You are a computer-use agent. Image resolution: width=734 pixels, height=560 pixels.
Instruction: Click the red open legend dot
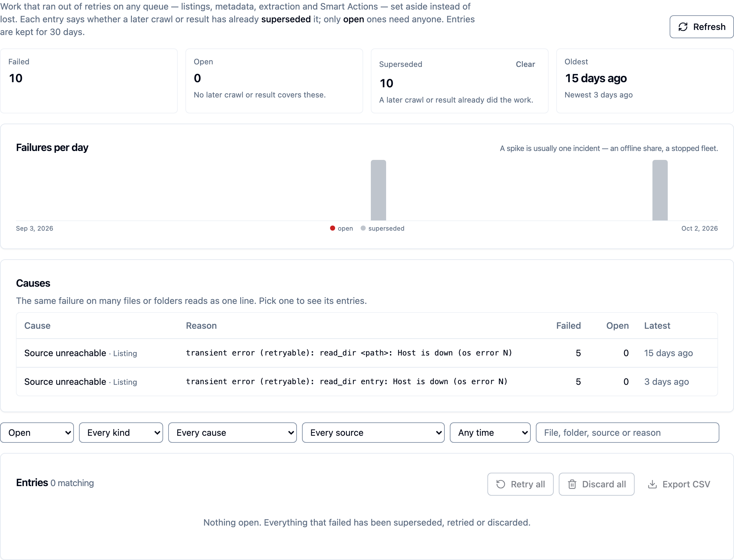pos(332,228)
